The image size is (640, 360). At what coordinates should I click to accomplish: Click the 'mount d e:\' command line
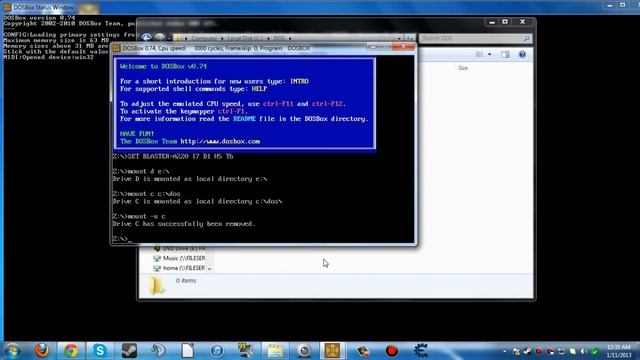[141, 171]
